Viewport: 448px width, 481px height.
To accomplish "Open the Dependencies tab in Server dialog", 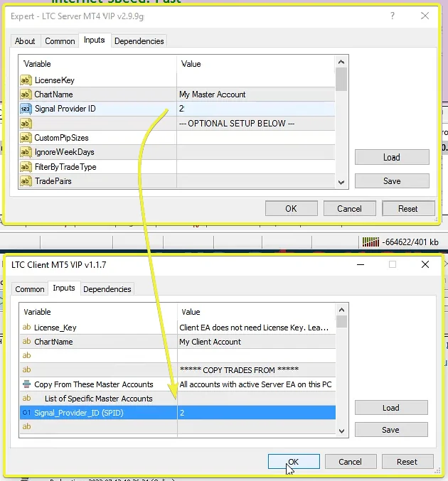I will (x=139, y=41).
